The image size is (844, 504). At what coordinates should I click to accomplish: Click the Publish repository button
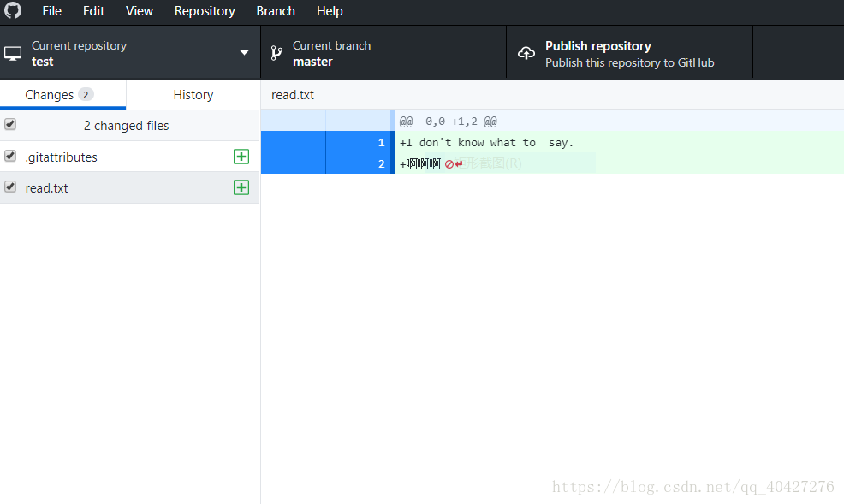(629, 53)
